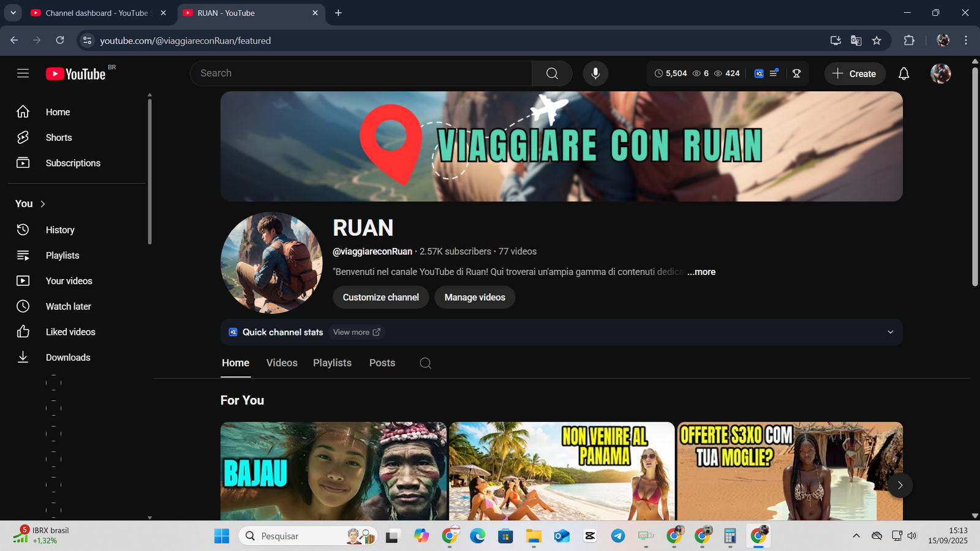Open File Explorer from the taskbar
This screenshot has height=551, width=980.
[x=533, y=536]
